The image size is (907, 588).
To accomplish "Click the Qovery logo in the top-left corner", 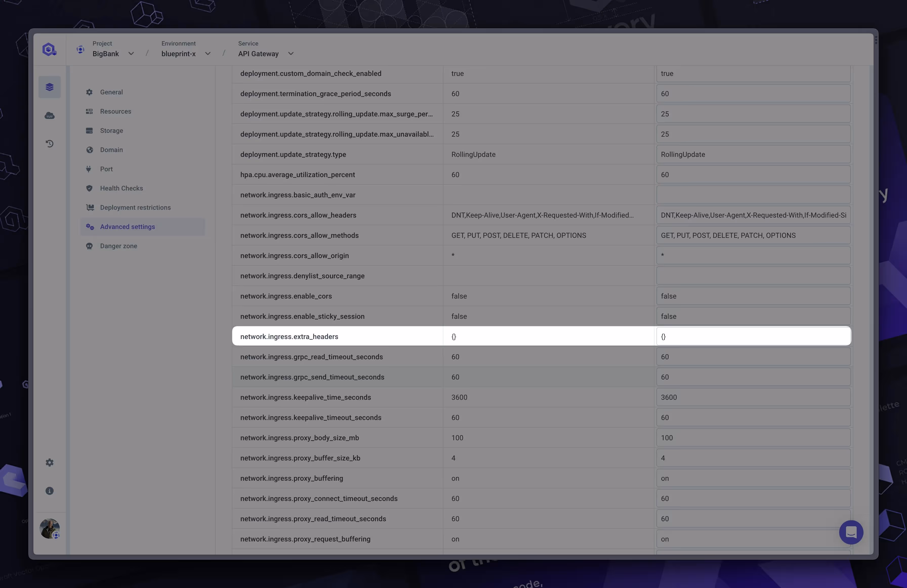I will pyautogui.click(x=49, y=49).
